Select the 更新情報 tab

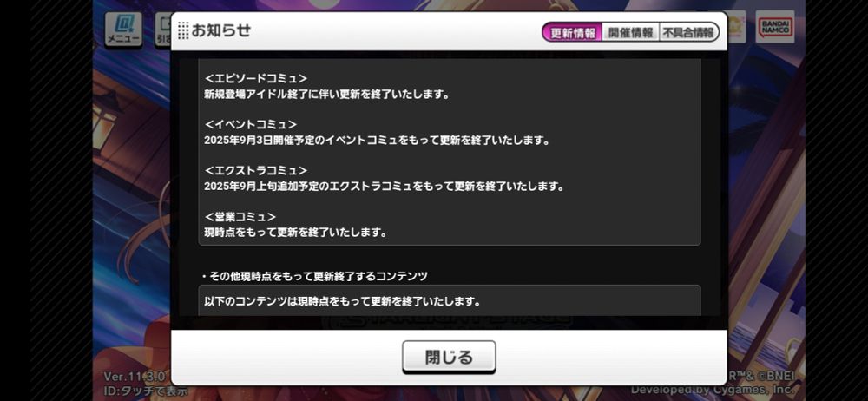(572, 33)
